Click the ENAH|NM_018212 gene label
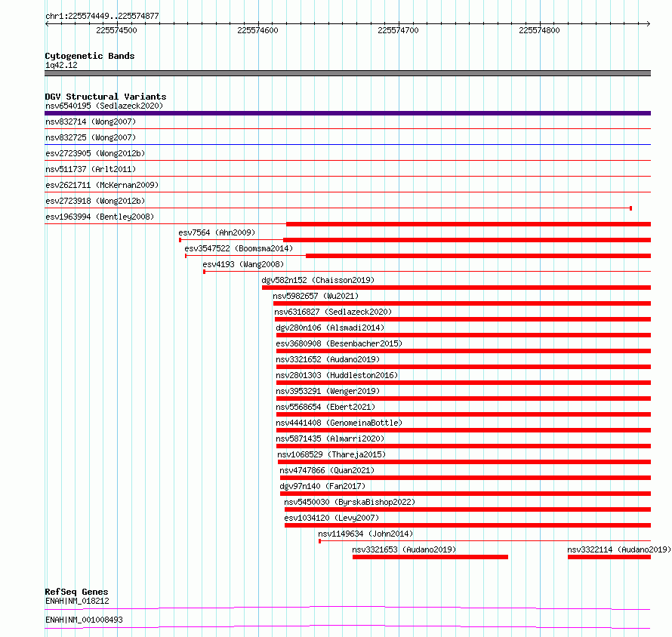672x637 pixels. click(x=77, y=601)
